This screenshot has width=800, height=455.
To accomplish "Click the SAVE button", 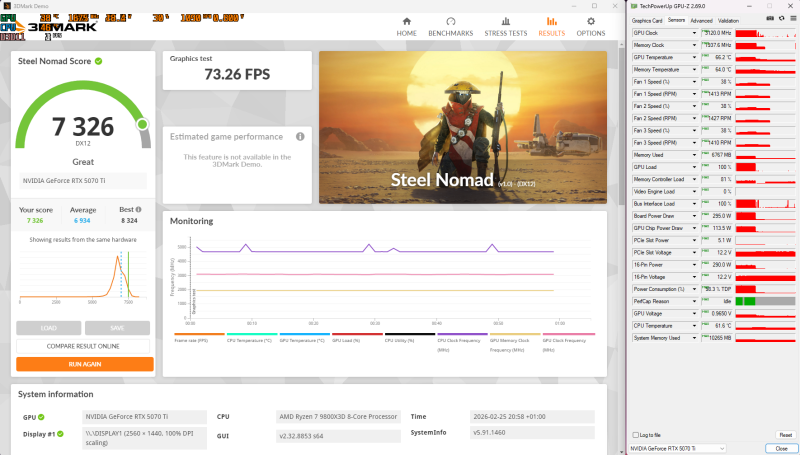I will tap(117, 328).
